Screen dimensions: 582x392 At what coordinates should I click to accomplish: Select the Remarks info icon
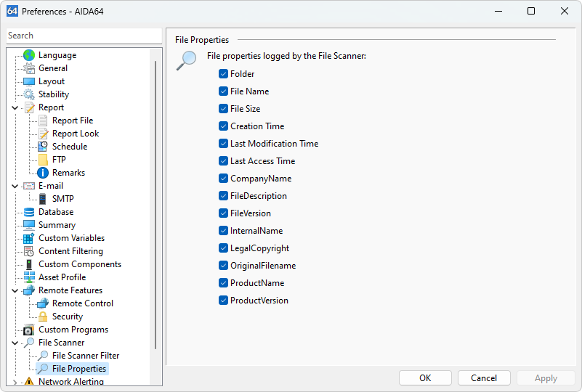pyautogui.click(x=43, y=173)
